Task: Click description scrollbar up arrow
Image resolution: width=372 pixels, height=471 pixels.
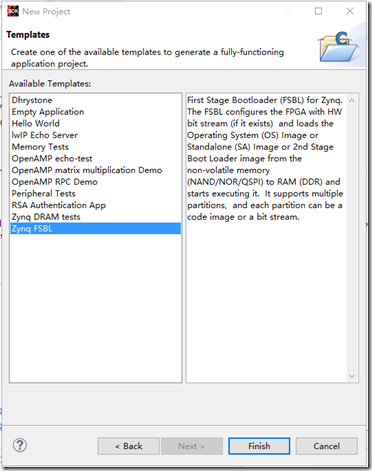Action: coord(352,100)
